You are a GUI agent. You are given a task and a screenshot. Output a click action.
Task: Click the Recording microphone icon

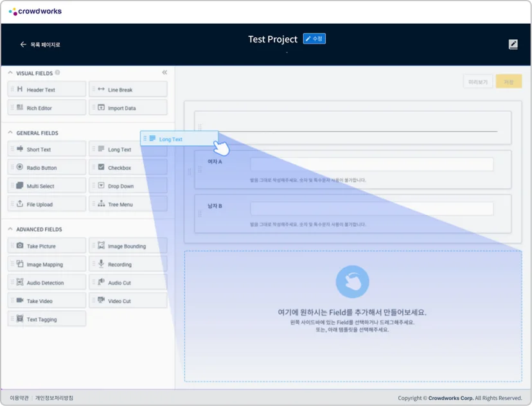pyautogui.click(x=101, y=263)
